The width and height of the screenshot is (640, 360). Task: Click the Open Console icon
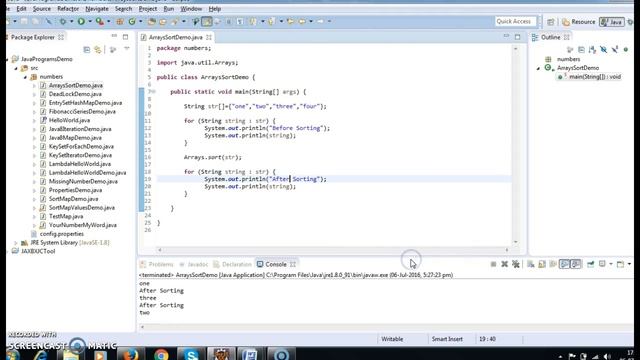click(620, 264)
